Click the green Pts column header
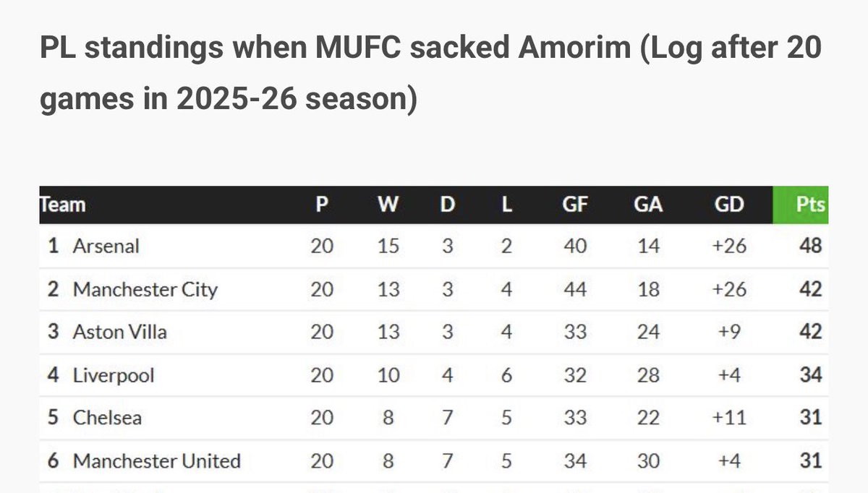This screenshot has height=493, width=868. [x=801, y=205]
